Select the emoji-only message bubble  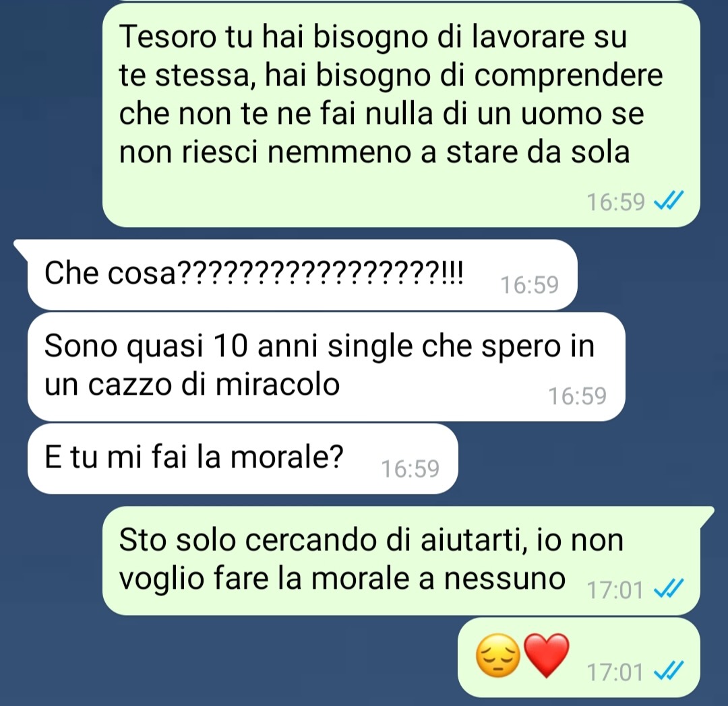[x=579, y=657]
